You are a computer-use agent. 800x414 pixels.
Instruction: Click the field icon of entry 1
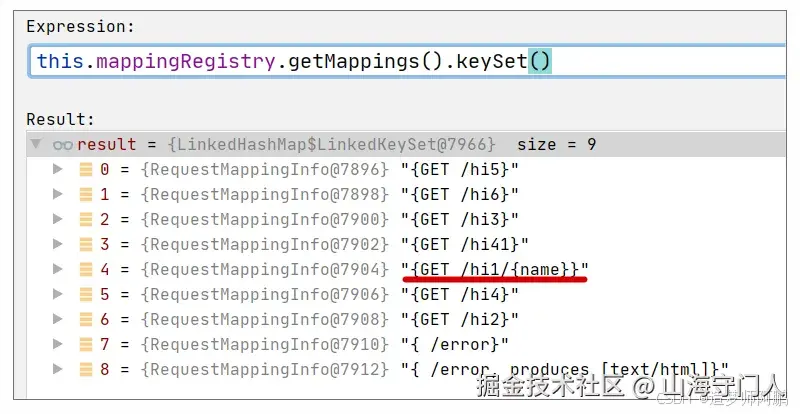point(86,194)
